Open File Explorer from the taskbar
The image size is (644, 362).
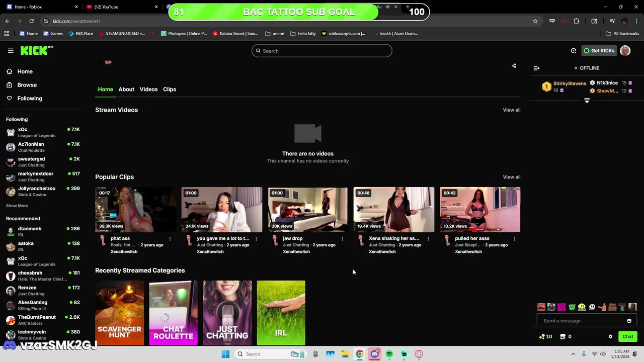pyautogui.click(x=345, y=354)
